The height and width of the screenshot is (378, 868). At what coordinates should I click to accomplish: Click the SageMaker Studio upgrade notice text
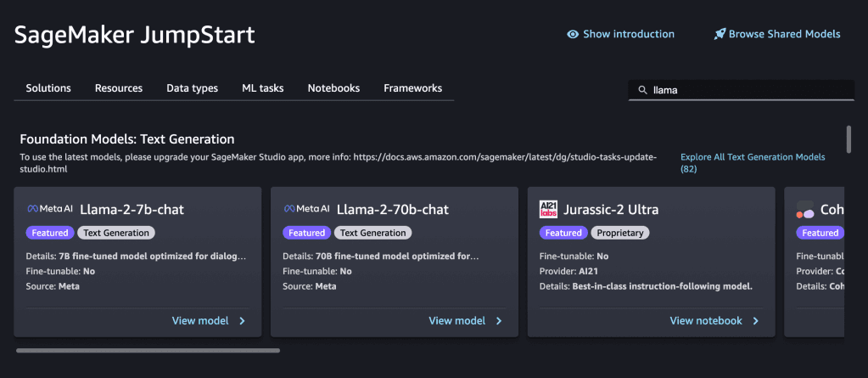tap(339, 163)
